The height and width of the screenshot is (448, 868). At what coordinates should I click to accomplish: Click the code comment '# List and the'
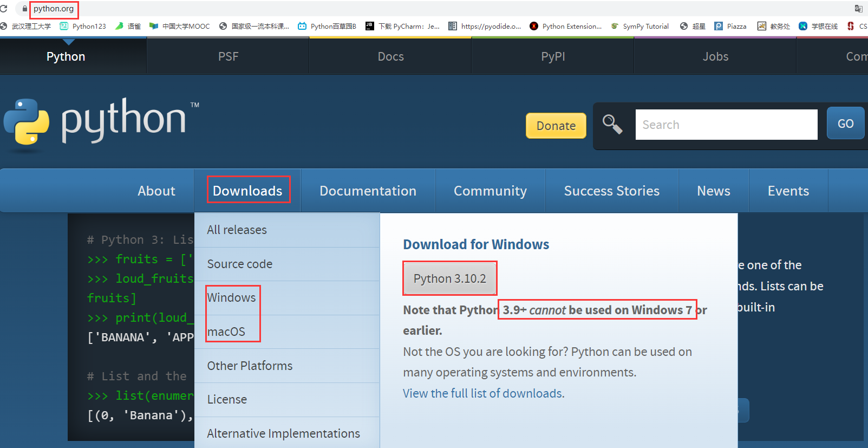point(137,376)
